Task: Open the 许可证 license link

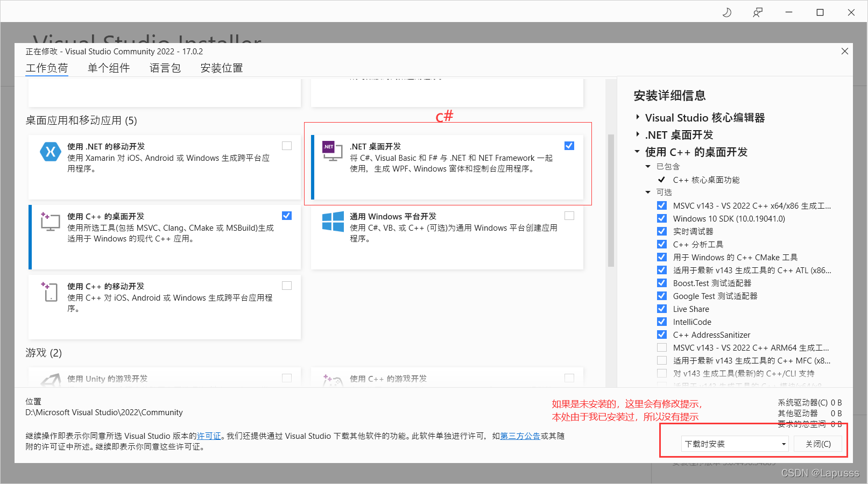Action: pos(209,436)
